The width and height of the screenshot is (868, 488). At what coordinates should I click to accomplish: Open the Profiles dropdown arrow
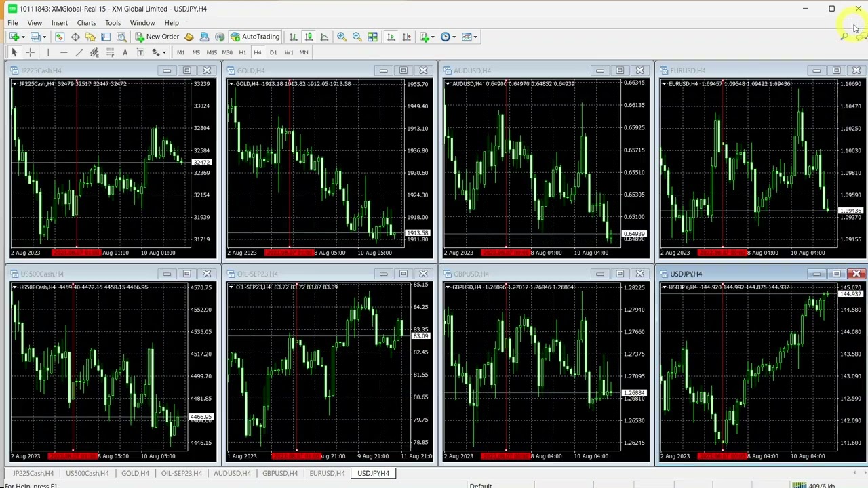pos(44,37)
